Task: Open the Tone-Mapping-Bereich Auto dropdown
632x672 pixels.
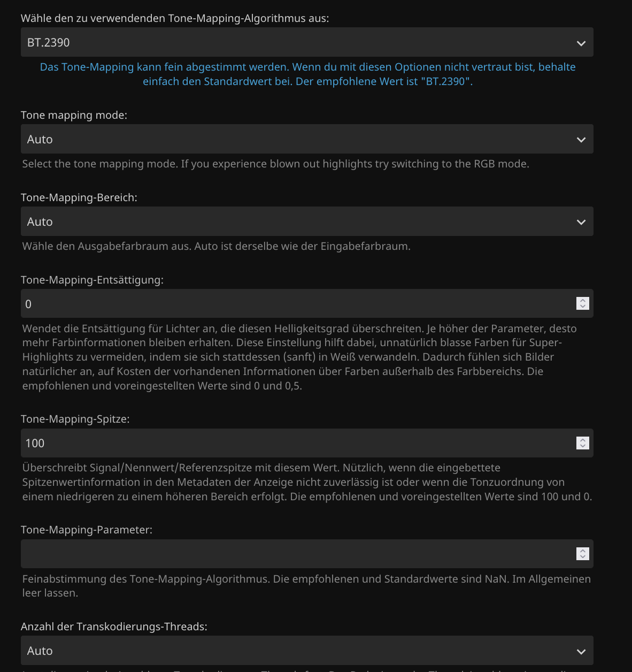Action: tap(299, 222)
